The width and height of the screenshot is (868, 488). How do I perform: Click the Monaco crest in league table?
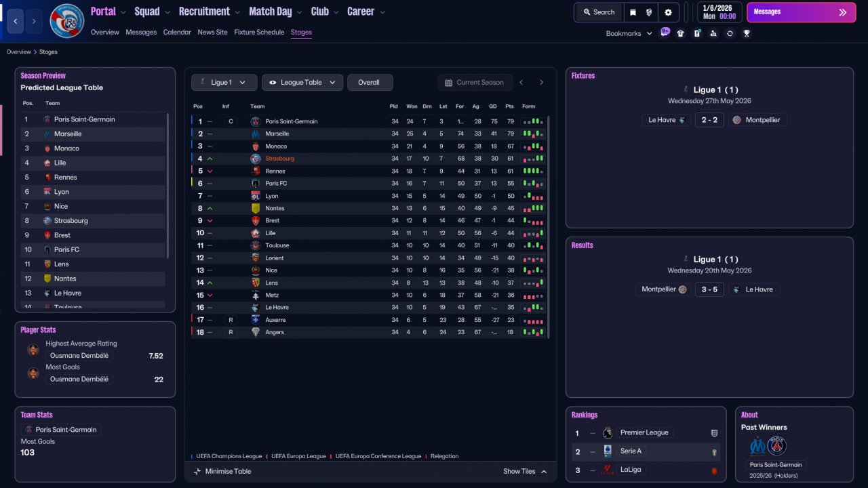256,146
